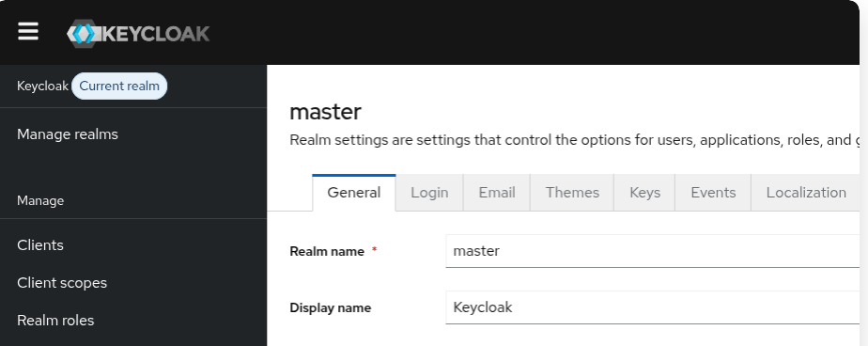
Task: Click the Display name field label
Action: [x=330, y=307]
